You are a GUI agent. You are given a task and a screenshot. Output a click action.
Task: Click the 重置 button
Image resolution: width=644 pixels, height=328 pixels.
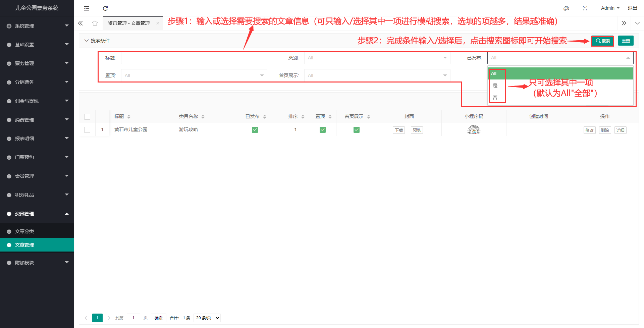pyautogui.click(x=626, y=41)
